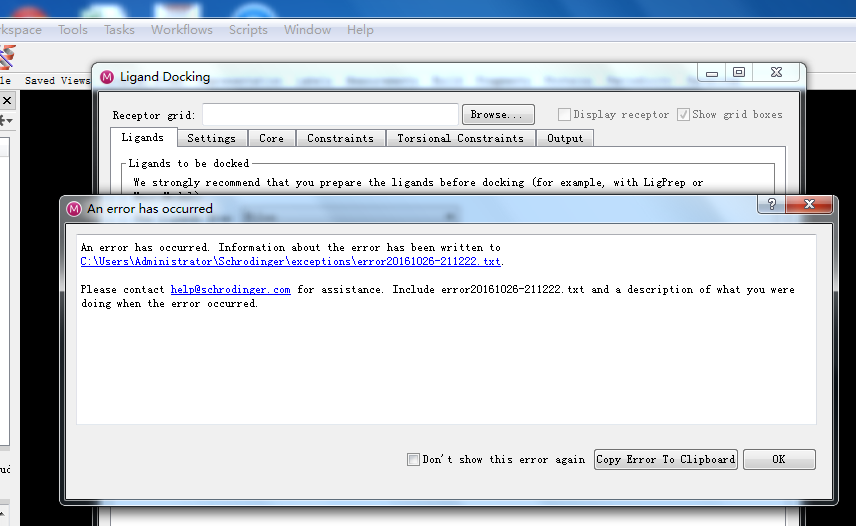856x526 pixels.
Task: Maximize the Ligand Docking window
Action: pos(739,73)
